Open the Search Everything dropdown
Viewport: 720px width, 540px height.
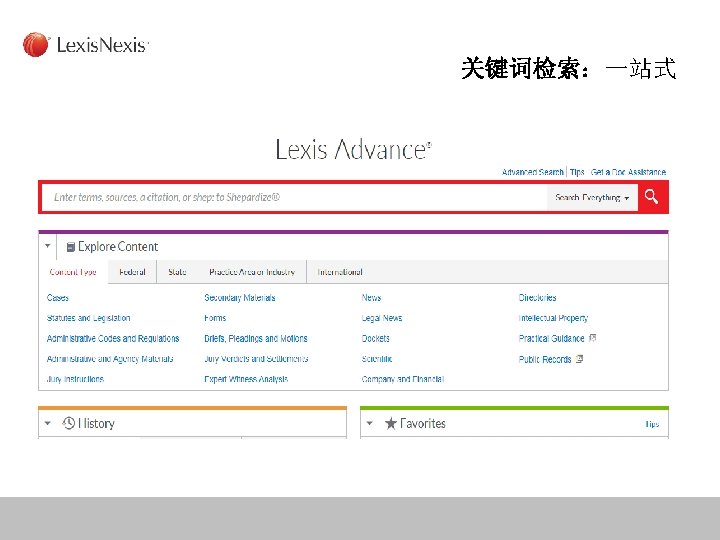pyautogui.click(x=592, y=197)
